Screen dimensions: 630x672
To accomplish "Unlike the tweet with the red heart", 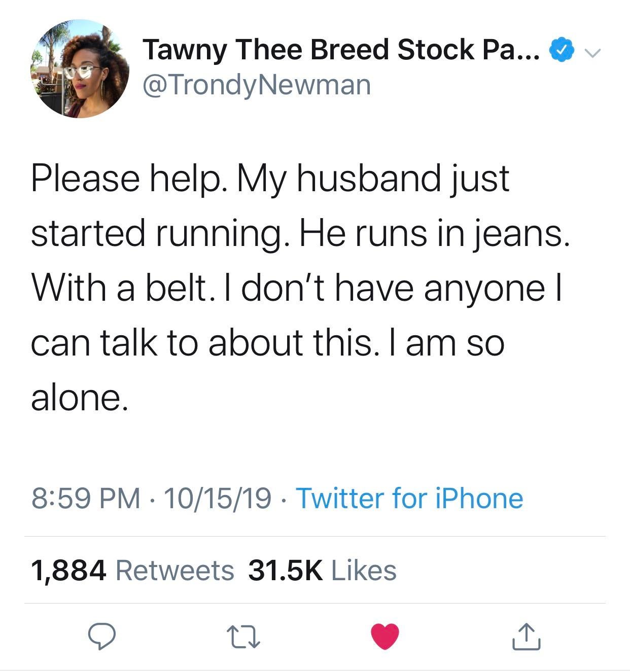I will pyautogui.click(x=385, y=636).
